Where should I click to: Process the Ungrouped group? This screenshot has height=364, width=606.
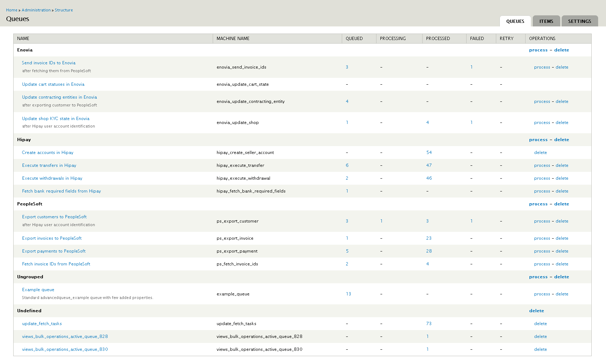click(538, 277)
